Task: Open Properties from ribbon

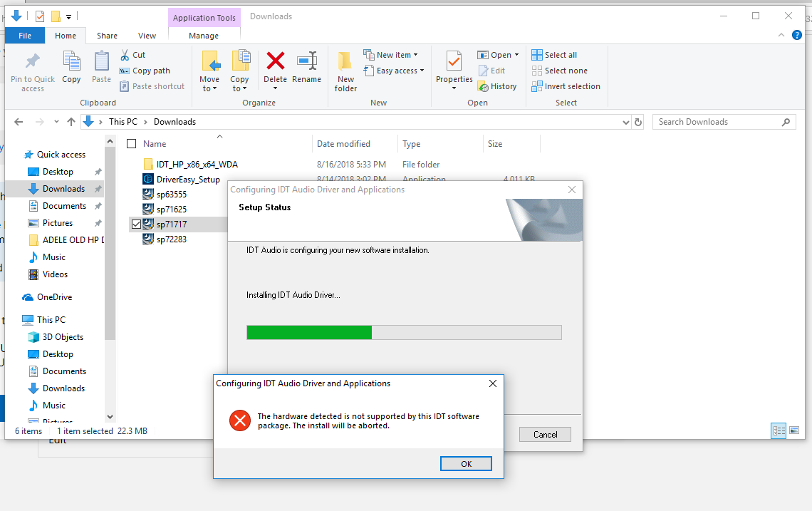Action: (454, 71)
